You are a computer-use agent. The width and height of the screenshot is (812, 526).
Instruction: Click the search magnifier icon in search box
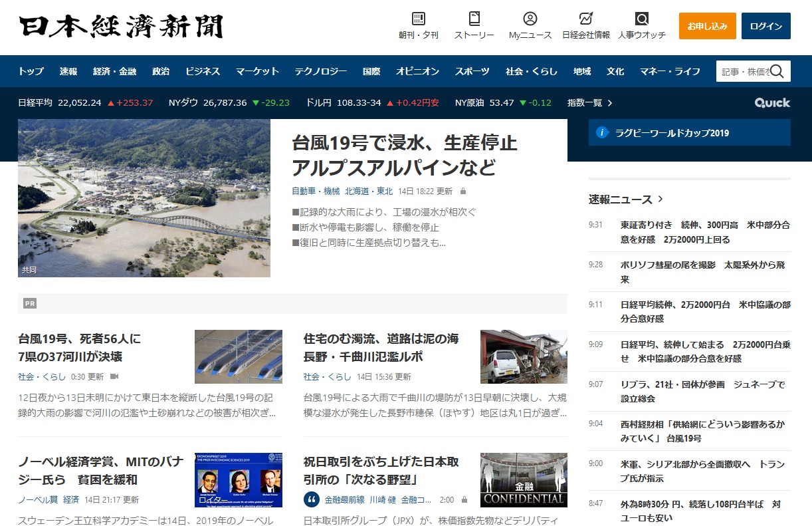click(x=777, y=71)
